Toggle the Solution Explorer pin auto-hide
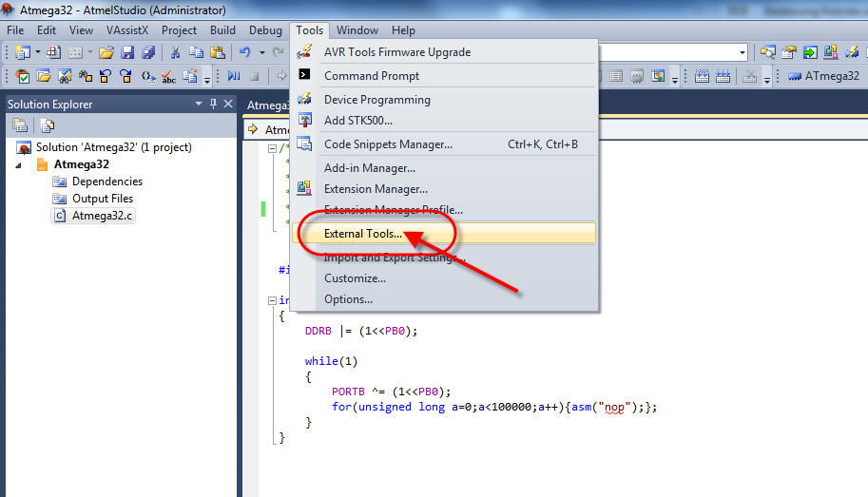This screenshot has height=497, width=868. click(213, 104)
